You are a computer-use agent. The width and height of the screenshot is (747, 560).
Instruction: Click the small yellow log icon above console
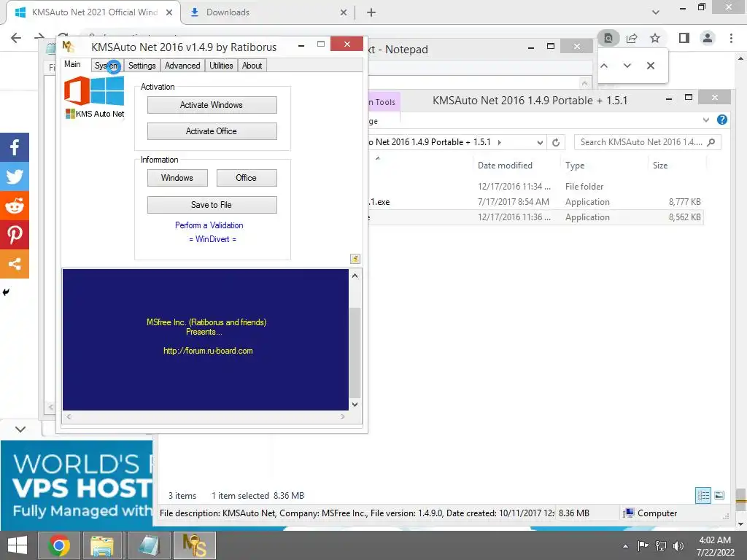(355, 259)
